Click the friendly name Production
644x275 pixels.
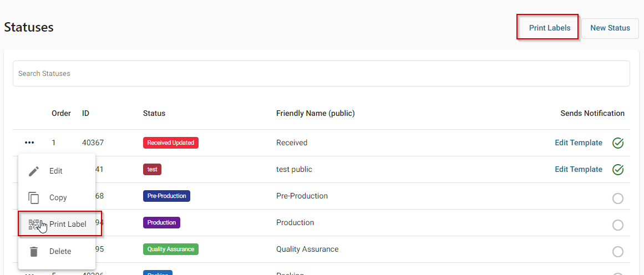coord(295,222)
